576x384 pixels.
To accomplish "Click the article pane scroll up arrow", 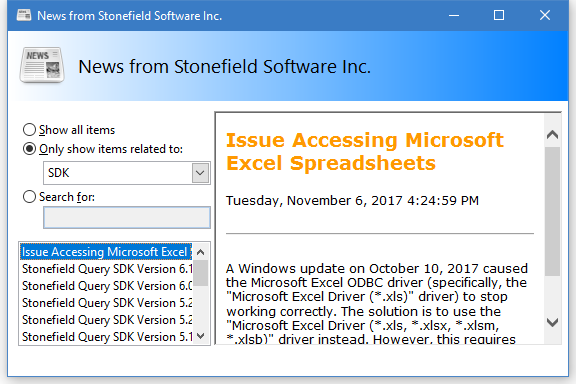I will pyautogui.click(x=552, y=134).
